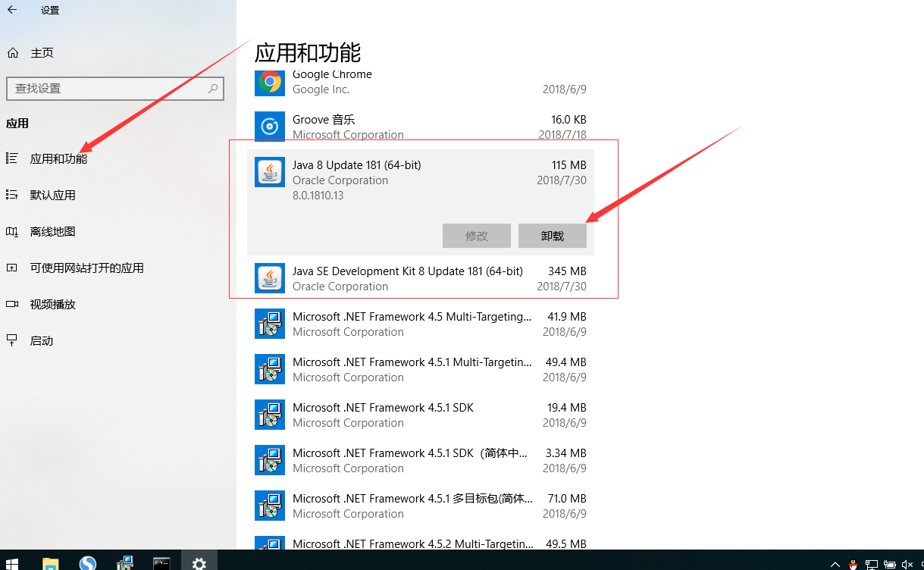
Task: Select Java SE Development Kit 8 Update 181 entry
Action: tap(421, 278)
